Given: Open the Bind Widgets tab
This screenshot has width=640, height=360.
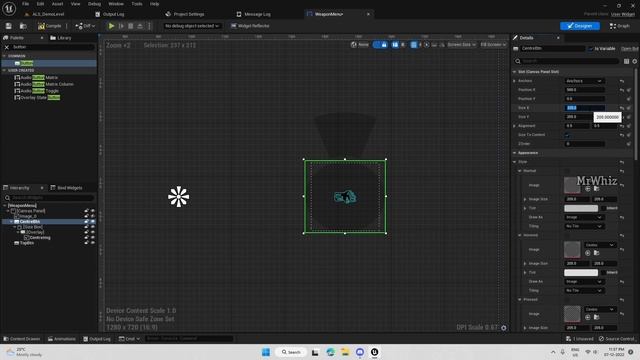Looking at the screenshot, I should [x=66, y=188].
